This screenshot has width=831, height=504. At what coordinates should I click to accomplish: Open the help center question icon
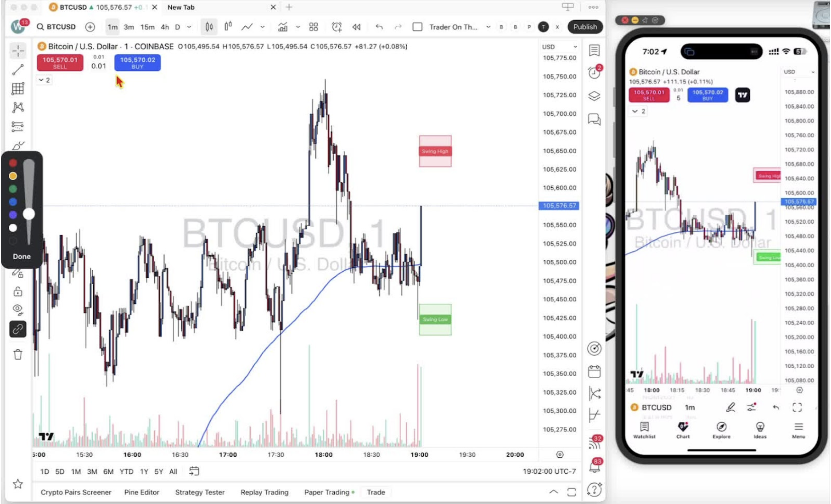tap(595, 490)
